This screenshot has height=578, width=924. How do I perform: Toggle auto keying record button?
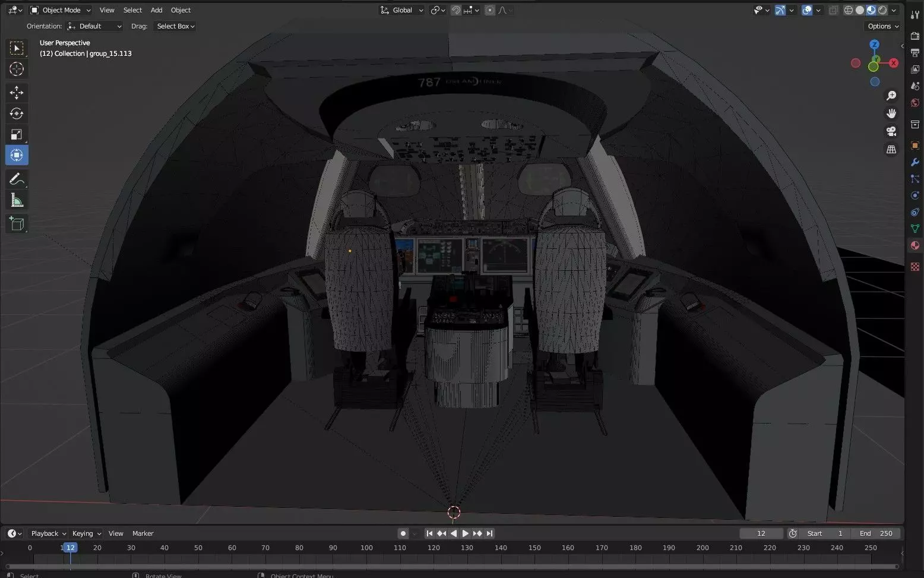pos(403,533)
